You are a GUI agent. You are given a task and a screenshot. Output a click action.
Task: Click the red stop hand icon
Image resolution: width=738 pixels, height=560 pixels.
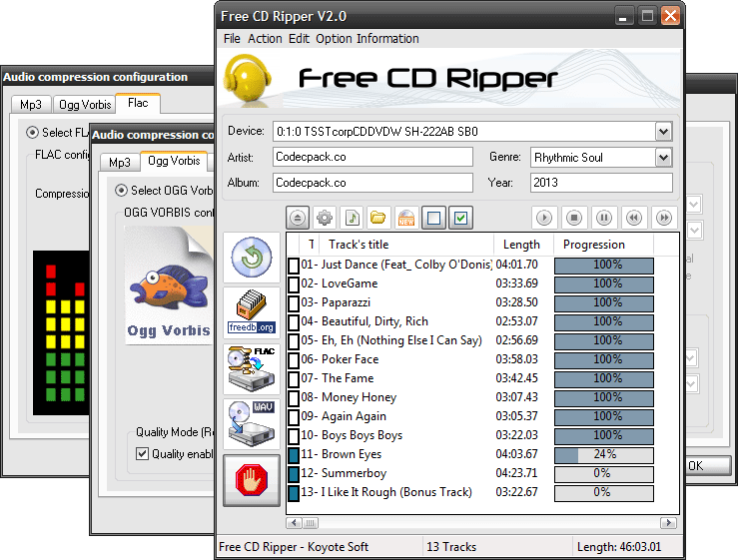[252, 480]
